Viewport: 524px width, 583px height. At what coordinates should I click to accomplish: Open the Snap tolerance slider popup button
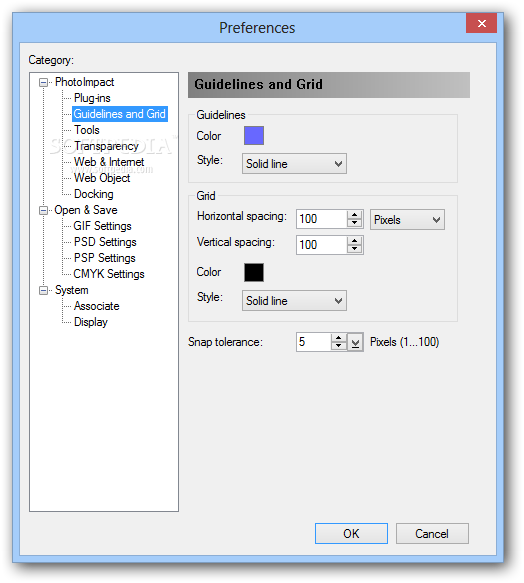[356, 342]
